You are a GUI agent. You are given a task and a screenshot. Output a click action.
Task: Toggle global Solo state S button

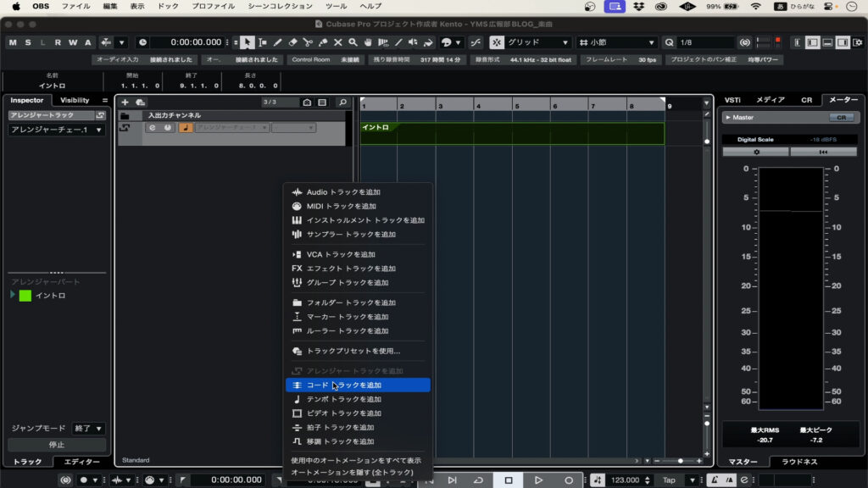(28, 42)
